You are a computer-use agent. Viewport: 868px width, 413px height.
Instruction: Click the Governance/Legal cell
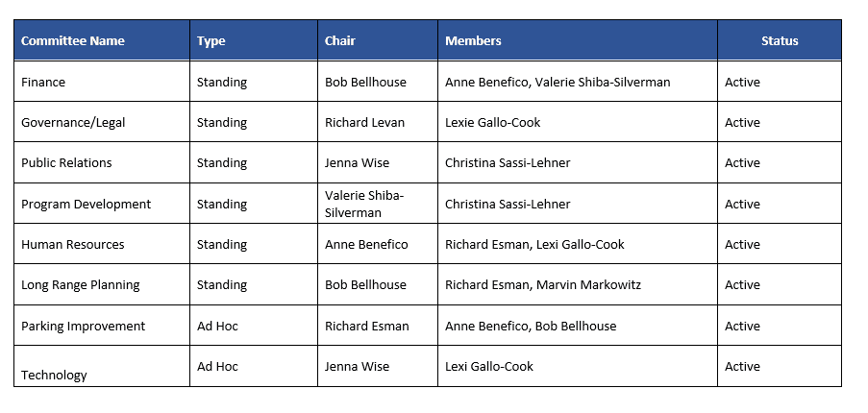[73, 123]
